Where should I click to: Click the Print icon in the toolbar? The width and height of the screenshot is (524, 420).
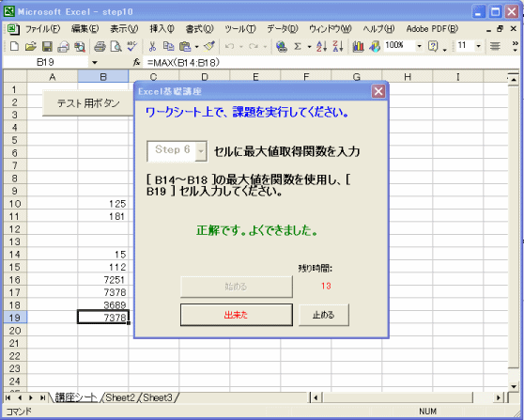[x=100, y=46]
